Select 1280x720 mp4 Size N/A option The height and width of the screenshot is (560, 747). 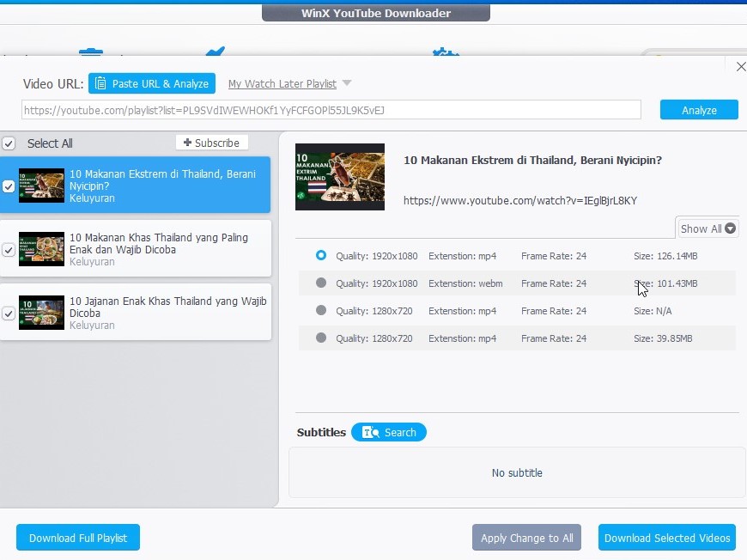pos(321,311)
